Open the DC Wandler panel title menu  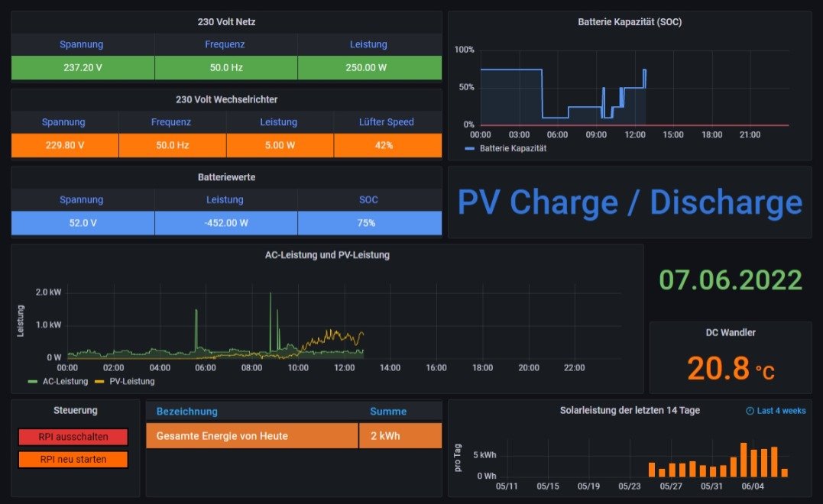point(731,332)
